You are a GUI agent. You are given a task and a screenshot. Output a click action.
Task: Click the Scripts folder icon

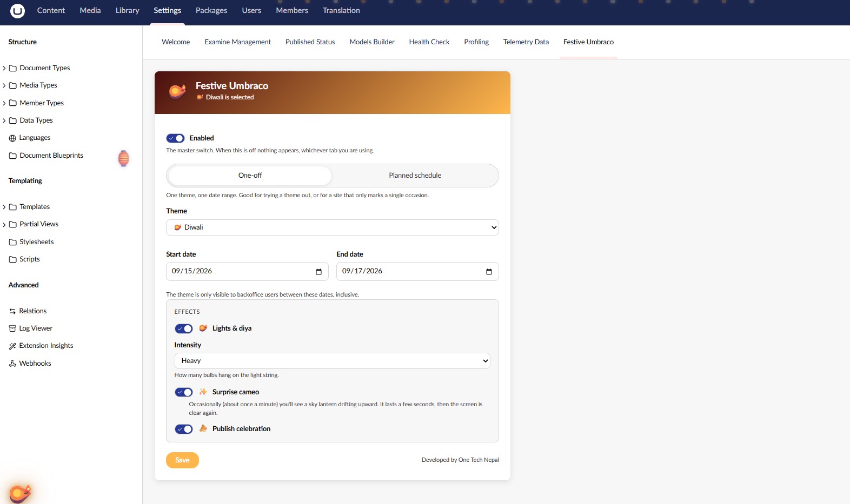pos(13,259)
